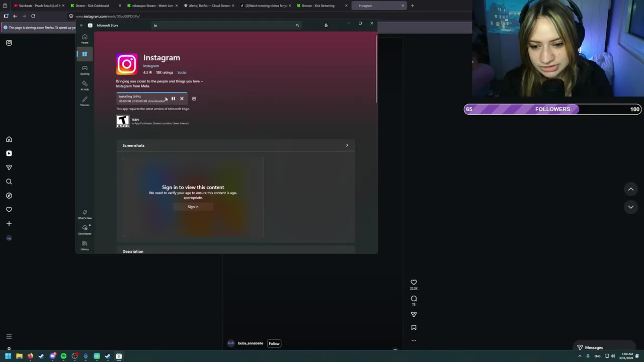Switch to Watch trending videos tab
The height and width of the screenshot is (362, 644).
click(x=265, y=6)
